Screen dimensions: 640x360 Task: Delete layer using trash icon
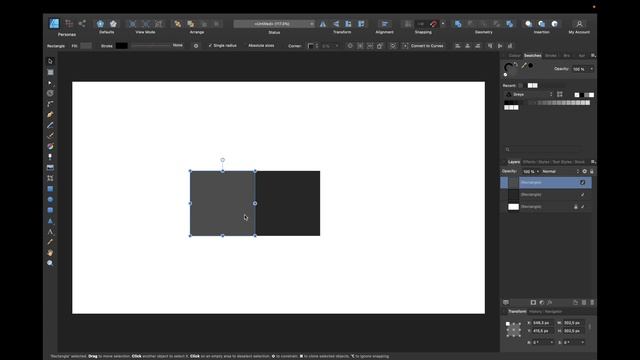[592, 302]
